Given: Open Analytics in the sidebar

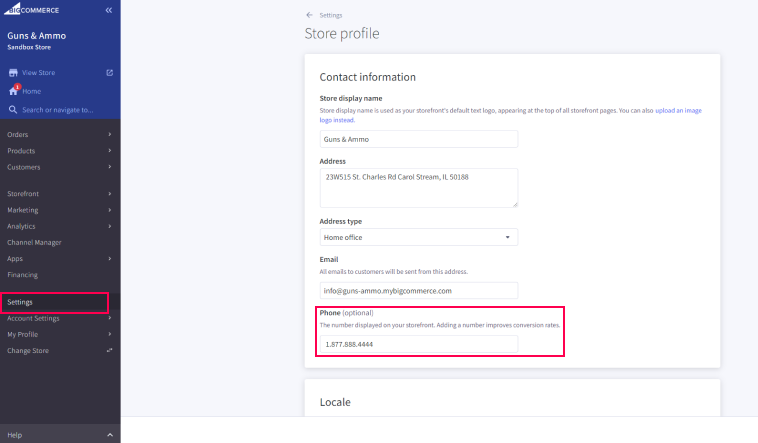Looking at the screenshot, I should (x=21, y=226).
